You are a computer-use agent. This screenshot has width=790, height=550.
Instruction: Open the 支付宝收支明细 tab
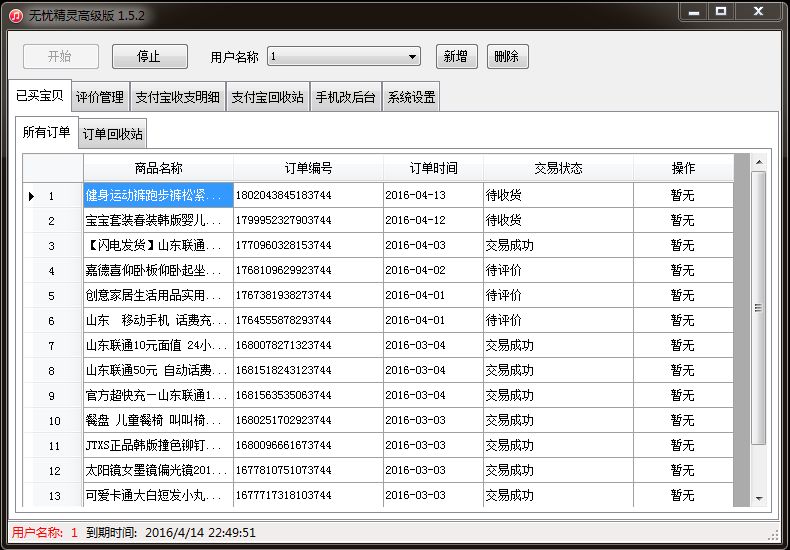(x=177, y=97)
